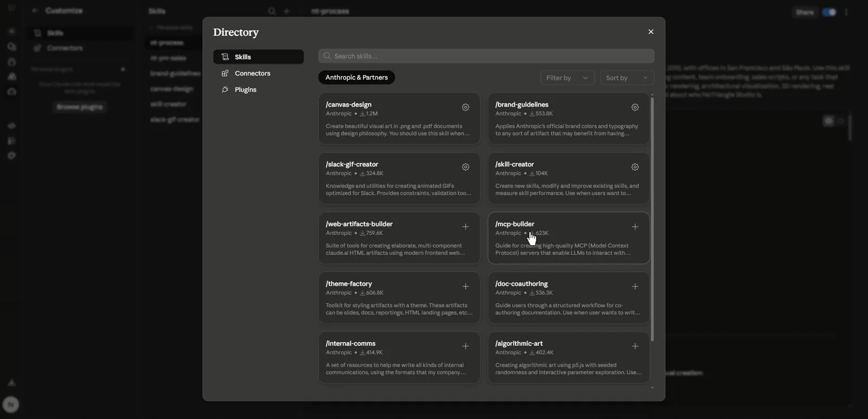Select Connectors tab in Directory

[x=258, y=73]
